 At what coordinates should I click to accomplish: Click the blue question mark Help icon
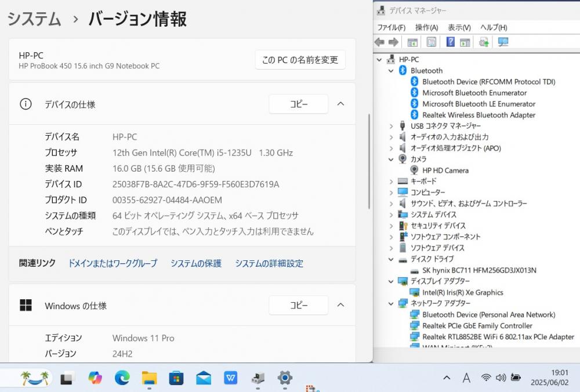(x=450, y=42)
